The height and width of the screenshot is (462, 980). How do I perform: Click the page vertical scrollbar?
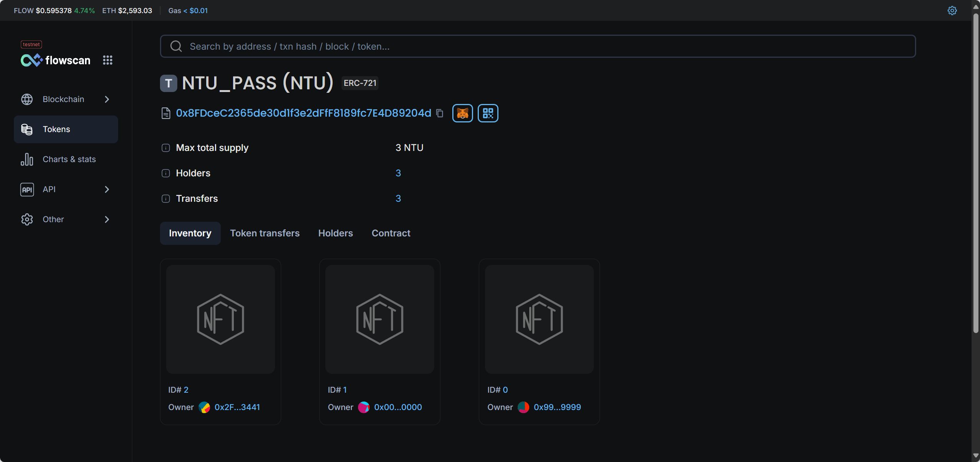click(x=976, y=173)
